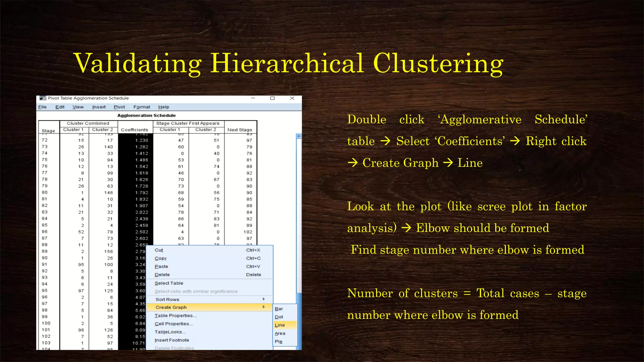Viewport: 644px width, 362px height.
Task: Choose Paste in the context menu
Action: (210, 266)
